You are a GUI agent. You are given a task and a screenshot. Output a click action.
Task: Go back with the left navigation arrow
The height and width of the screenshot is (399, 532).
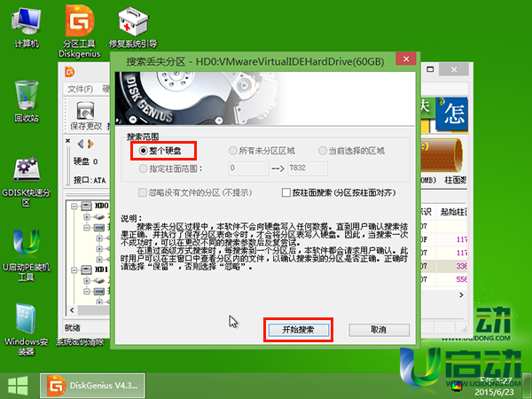(x=81, y=145)
